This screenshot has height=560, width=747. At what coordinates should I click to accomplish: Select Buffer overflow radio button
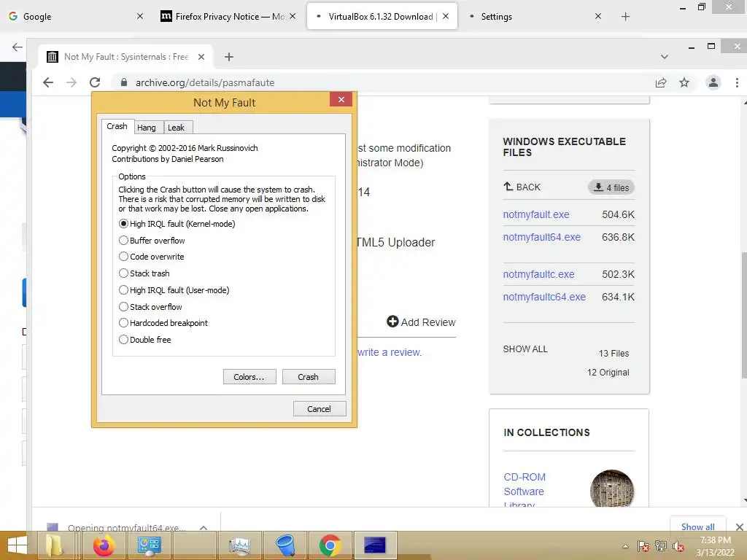[123, 240]
